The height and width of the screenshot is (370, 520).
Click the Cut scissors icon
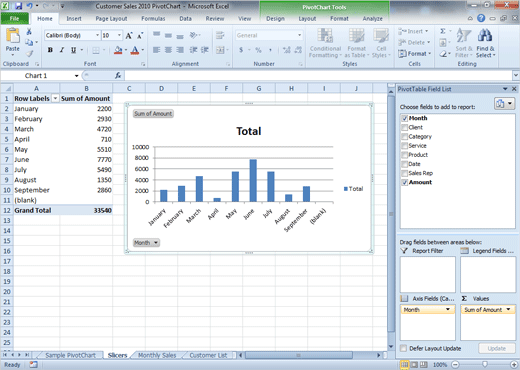pos(29,32)
